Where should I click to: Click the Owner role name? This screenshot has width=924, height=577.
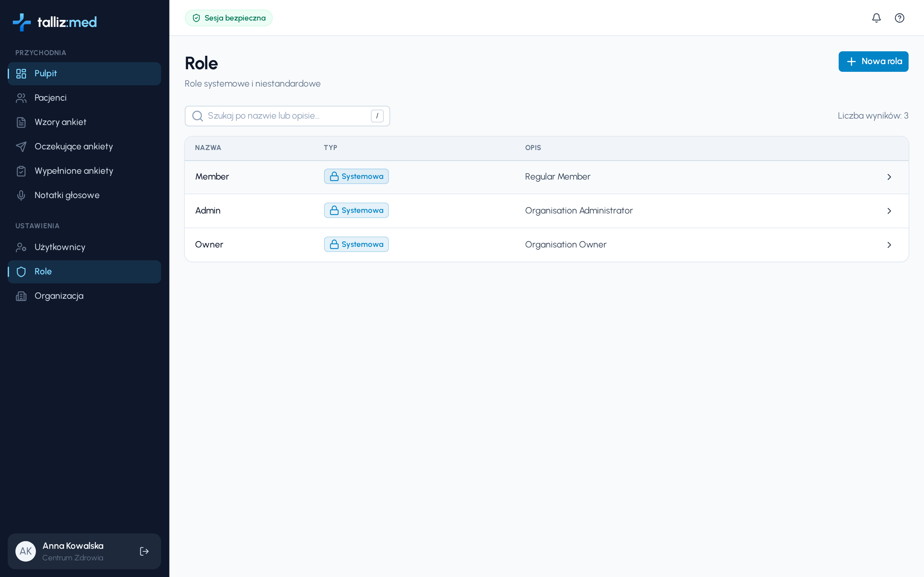(x=209, y=245)
